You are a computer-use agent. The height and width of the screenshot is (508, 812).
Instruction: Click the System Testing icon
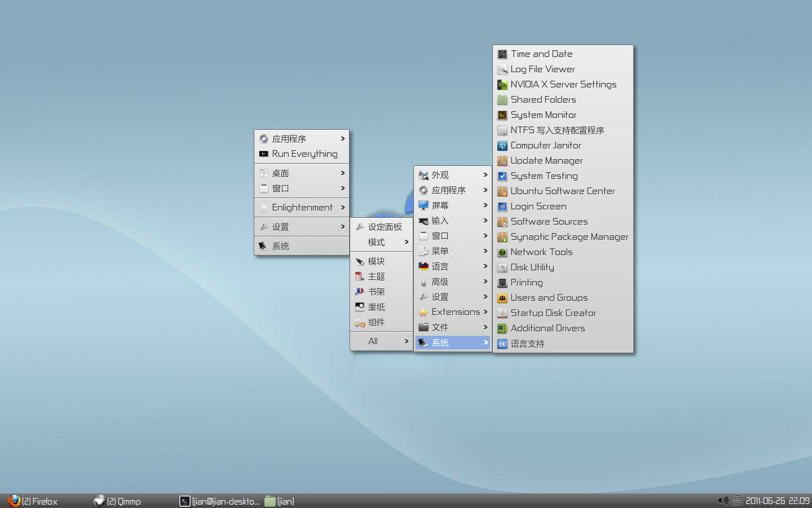[502, 176]
